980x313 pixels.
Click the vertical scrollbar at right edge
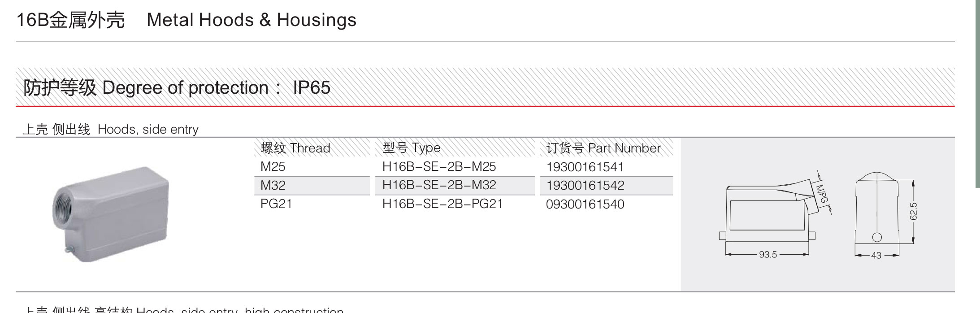coord(978,93)
